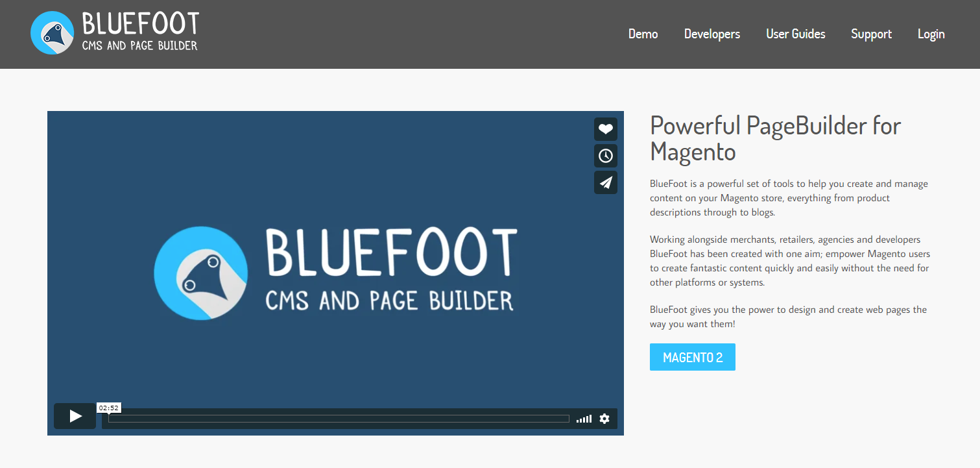Open video settings gear icon
Viewport: 980px width, 468px height.
pos(604,419)
